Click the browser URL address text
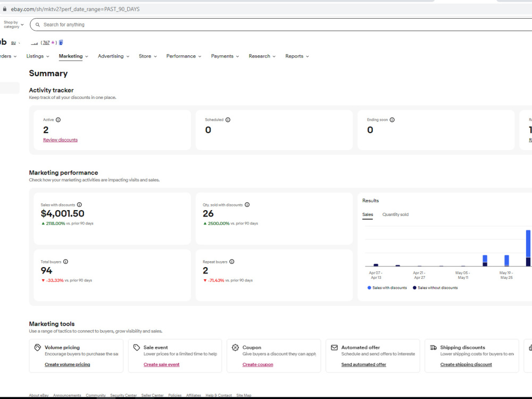532x399 pixels. click(76, 9)
